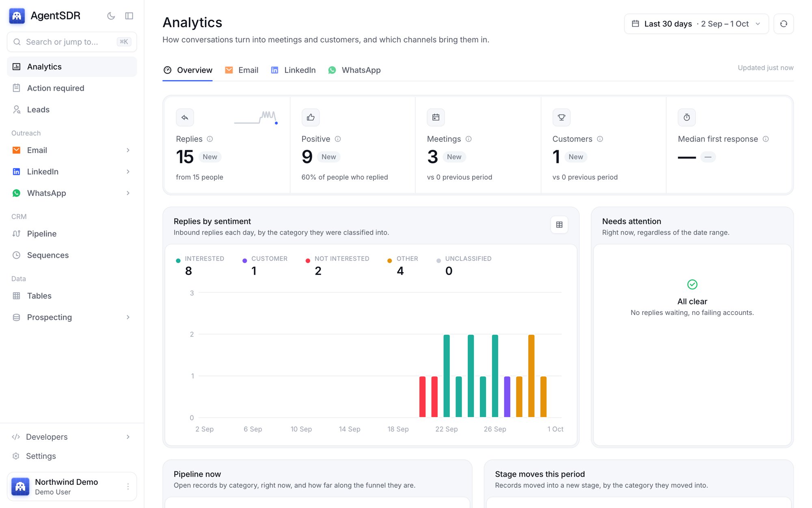Switch to the LinkedIn tab
Image resolution: width=812 pixels, height=508 pixels.
click(293, 70)
